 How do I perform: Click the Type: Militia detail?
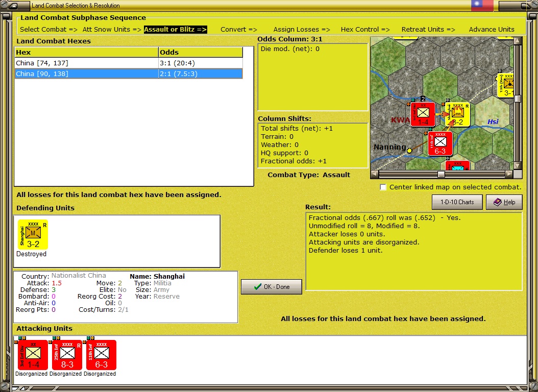pos(153,283)
